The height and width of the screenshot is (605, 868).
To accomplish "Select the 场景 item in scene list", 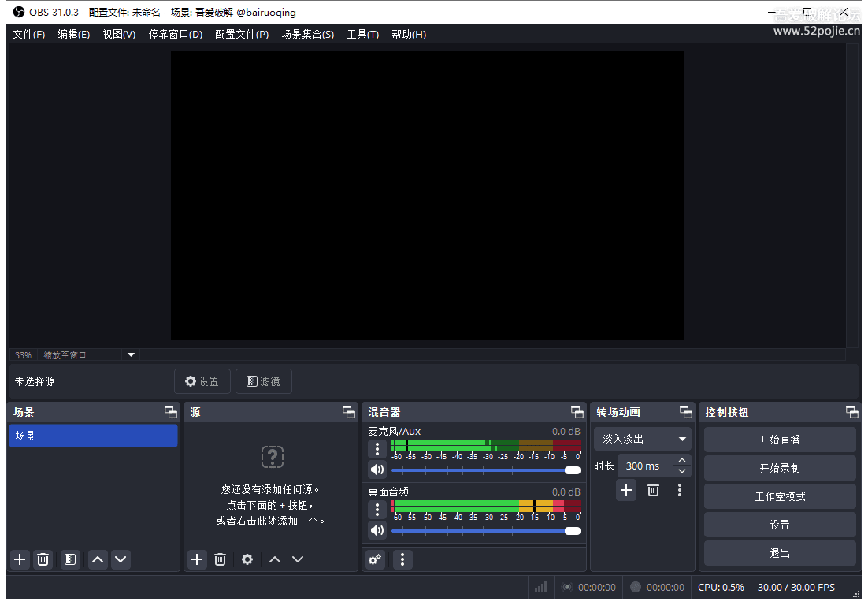I will (93, 436).
